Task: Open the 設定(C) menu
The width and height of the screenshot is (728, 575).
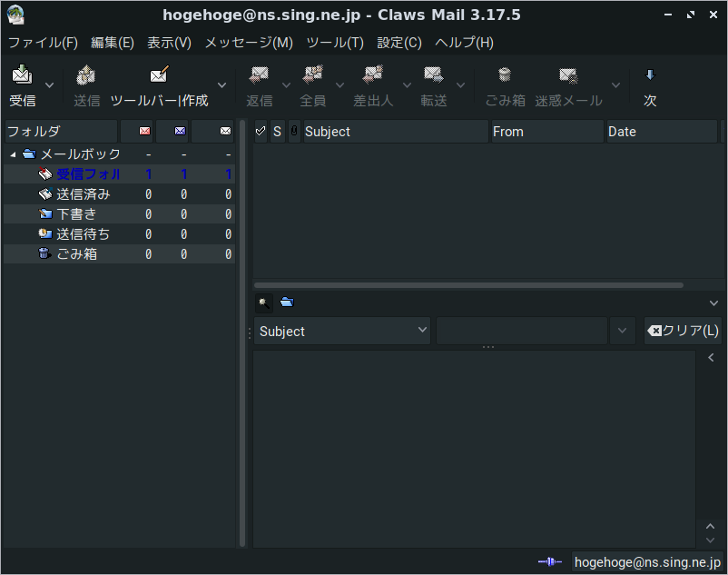Action: 399,43
